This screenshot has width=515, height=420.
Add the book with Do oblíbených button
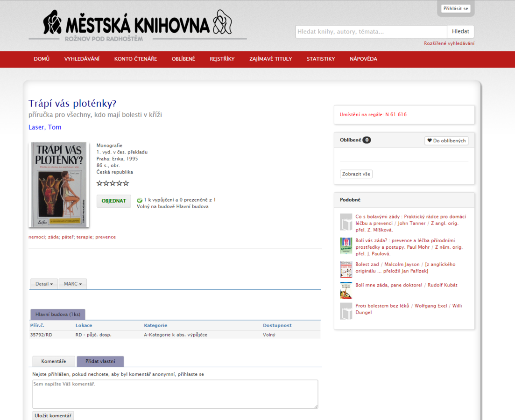446,140
